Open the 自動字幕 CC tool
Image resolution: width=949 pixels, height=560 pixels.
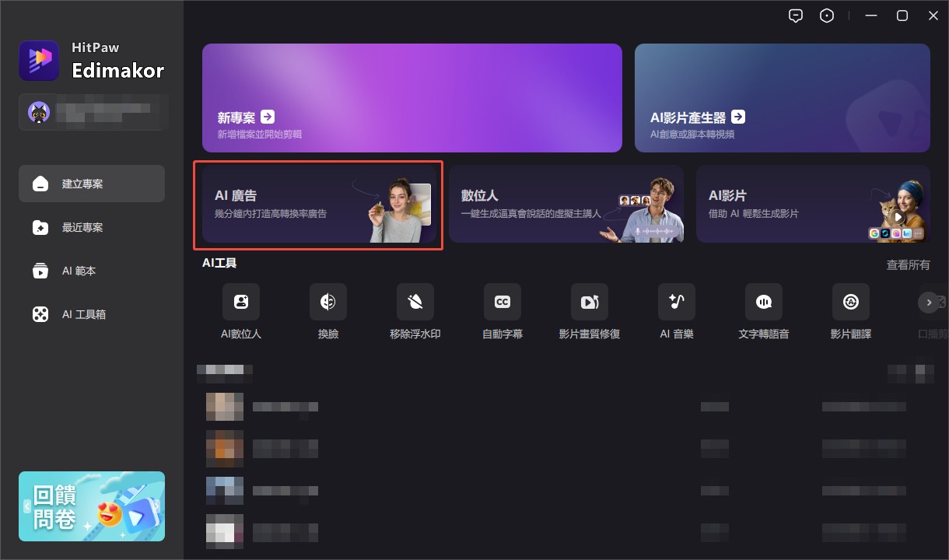tap(503, 302)
